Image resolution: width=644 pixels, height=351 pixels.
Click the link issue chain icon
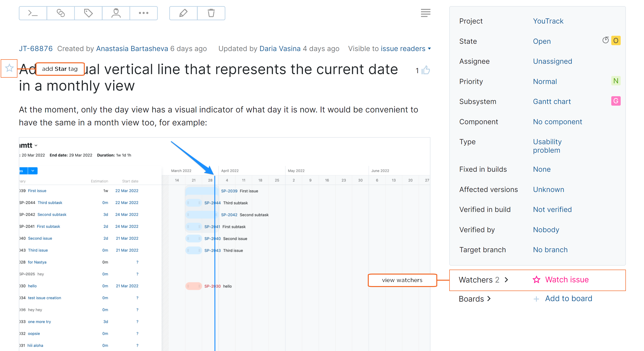pyautogui.click(x=61, y=13)
